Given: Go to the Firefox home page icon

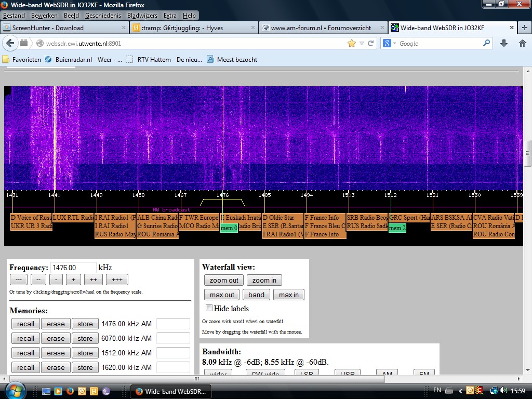Looking at the screenshot, I should (x=522, y=43).
